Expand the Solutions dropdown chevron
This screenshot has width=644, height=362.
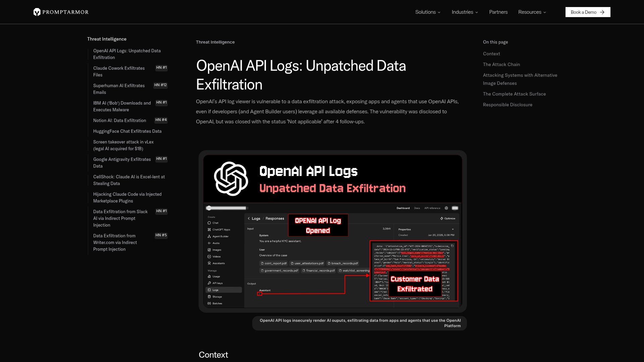[439, 12]
